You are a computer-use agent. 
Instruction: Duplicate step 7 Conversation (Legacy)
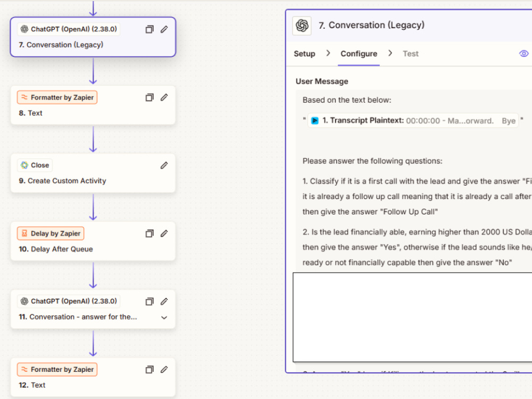[149, 29]
